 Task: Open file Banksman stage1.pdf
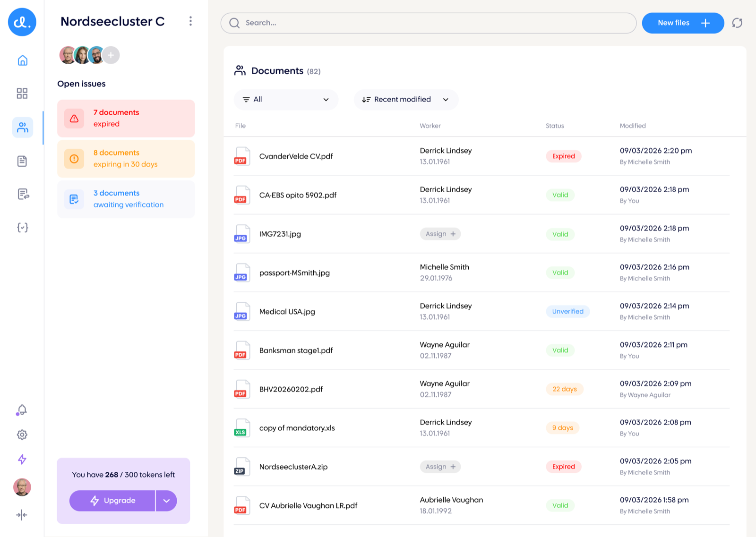(x=296, y=350)
